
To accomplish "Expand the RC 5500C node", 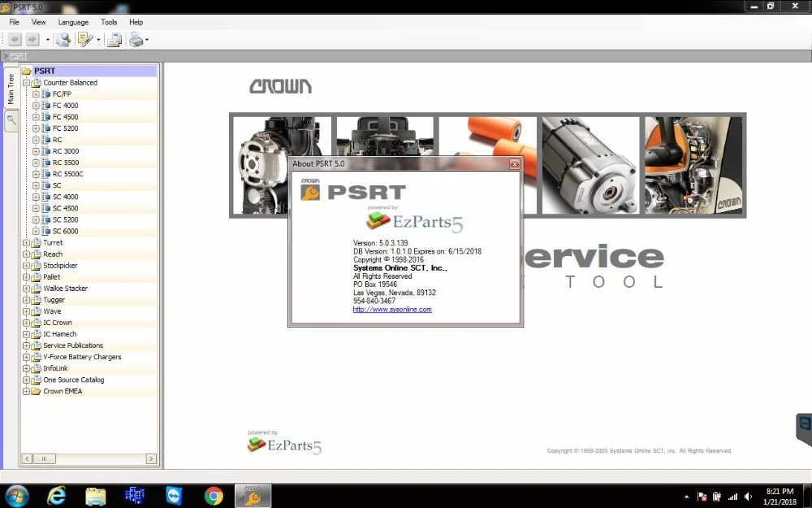I will tap(36, 174).
